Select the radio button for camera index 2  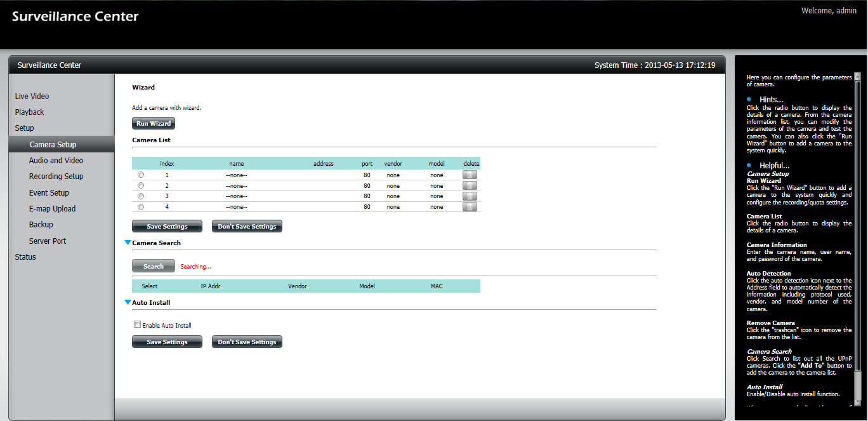click(x=141, y=185)
